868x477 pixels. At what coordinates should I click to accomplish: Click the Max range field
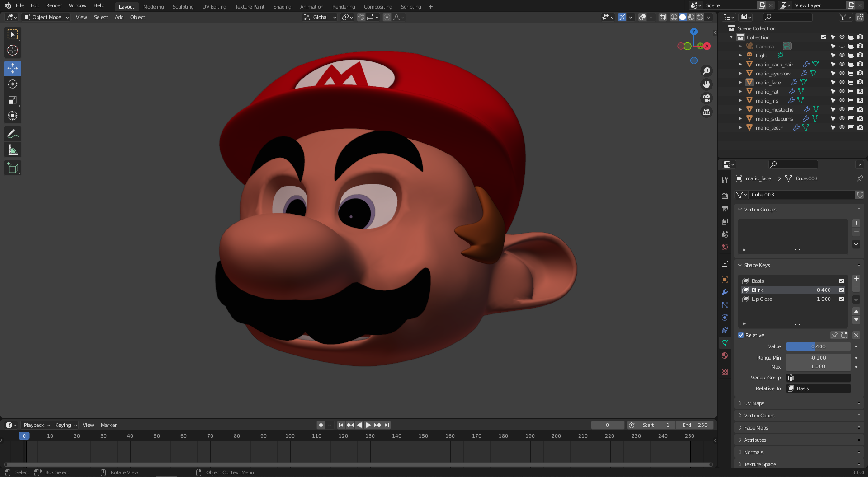818,367
